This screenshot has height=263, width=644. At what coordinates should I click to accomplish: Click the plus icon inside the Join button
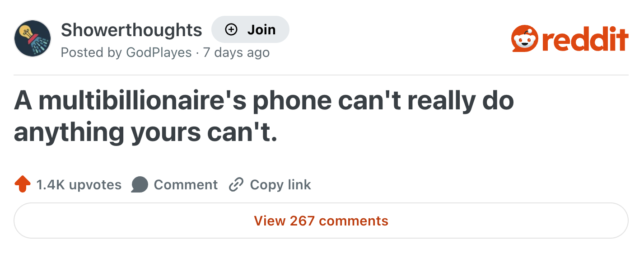231,29
